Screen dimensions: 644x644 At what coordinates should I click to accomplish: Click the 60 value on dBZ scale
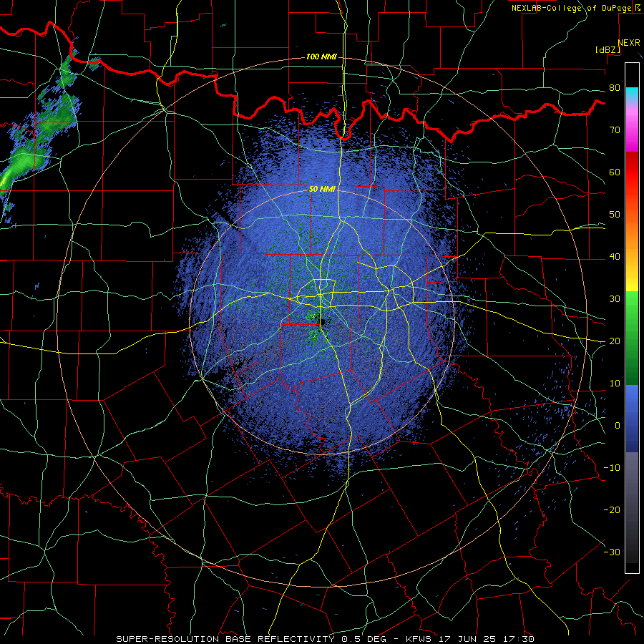coord(615,172)
